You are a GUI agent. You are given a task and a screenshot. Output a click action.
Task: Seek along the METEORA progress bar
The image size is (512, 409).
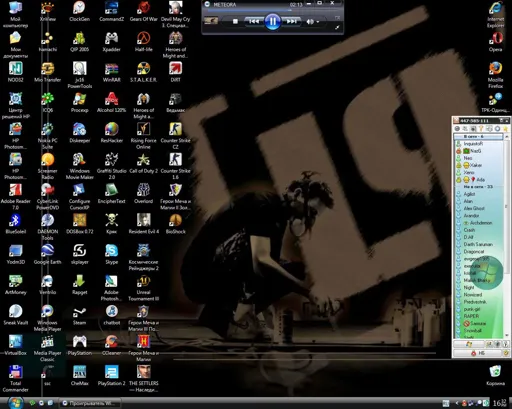(272, 10)
